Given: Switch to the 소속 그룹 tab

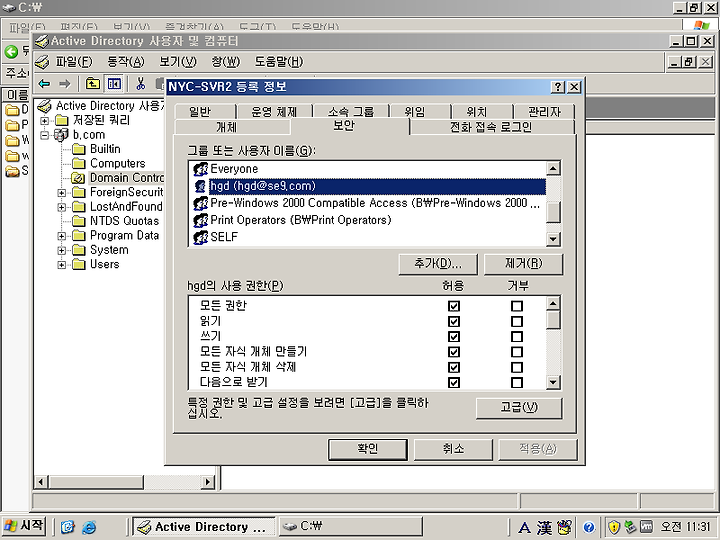Looking at the screenshot, I should pos(351,112).
